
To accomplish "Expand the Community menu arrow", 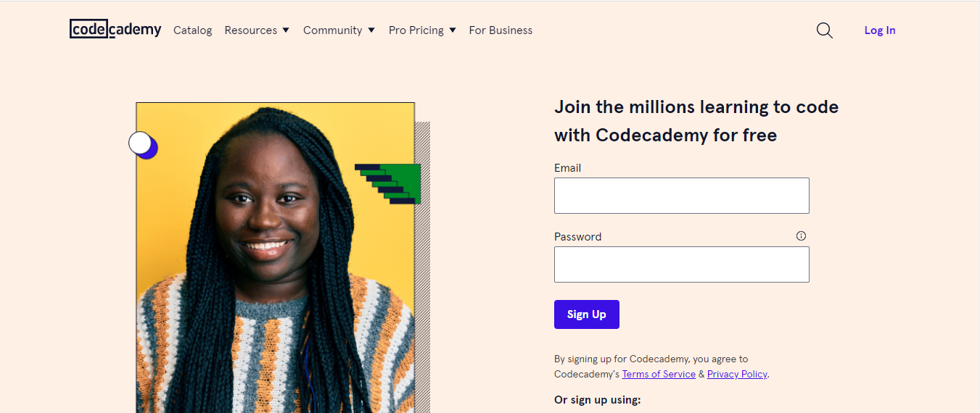I will click(x=371, y=30).
